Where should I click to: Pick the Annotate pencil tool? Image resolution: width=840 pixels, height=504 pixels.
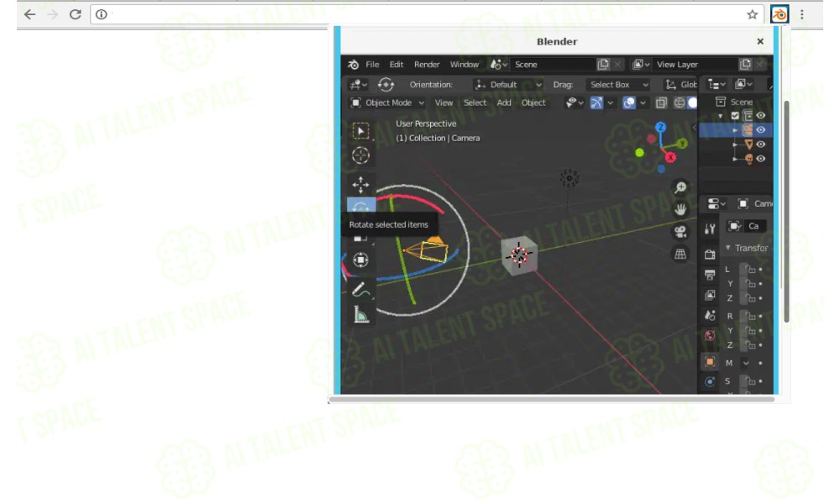360,290
